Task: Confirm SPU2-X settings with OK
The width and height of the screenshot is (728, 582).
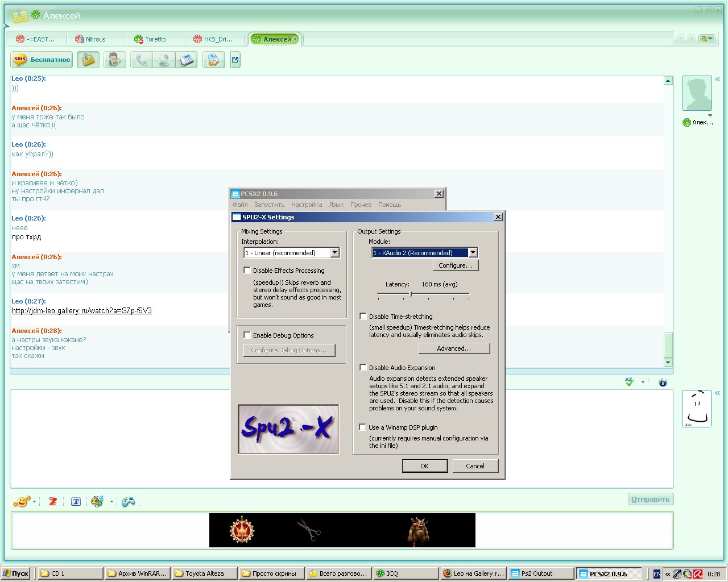Action: (424, 466)
